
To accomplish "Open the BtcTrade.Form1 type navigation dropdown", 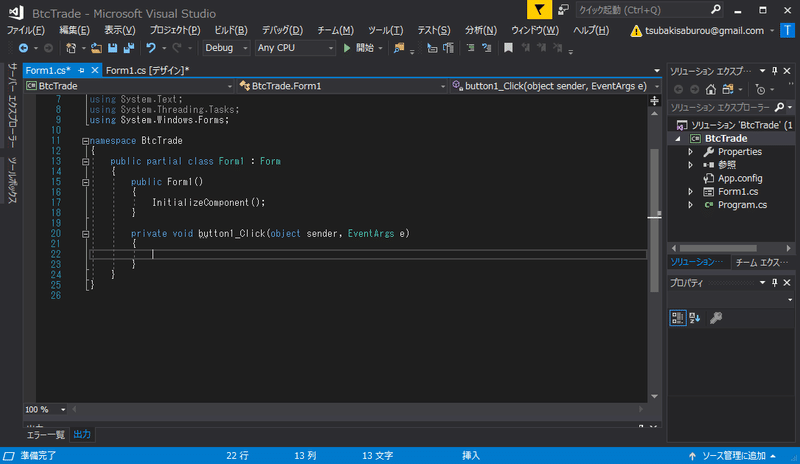I will point(341,86).
